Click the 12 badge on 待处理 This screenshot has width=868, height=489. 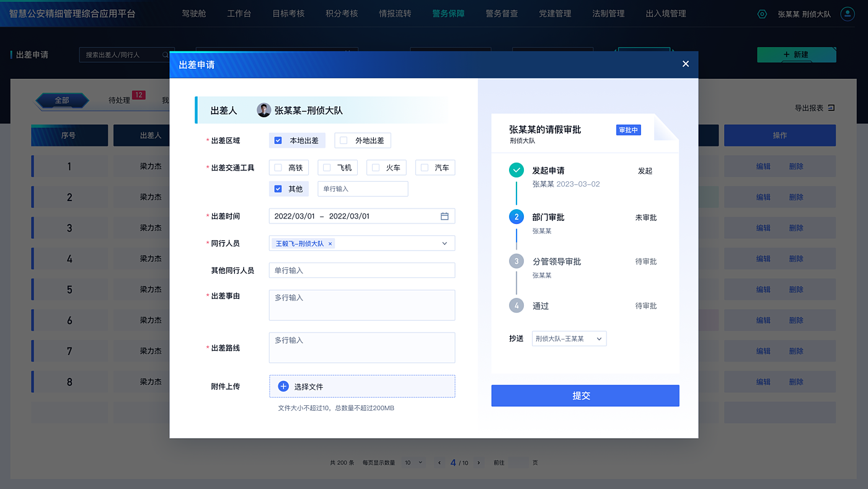138,95
